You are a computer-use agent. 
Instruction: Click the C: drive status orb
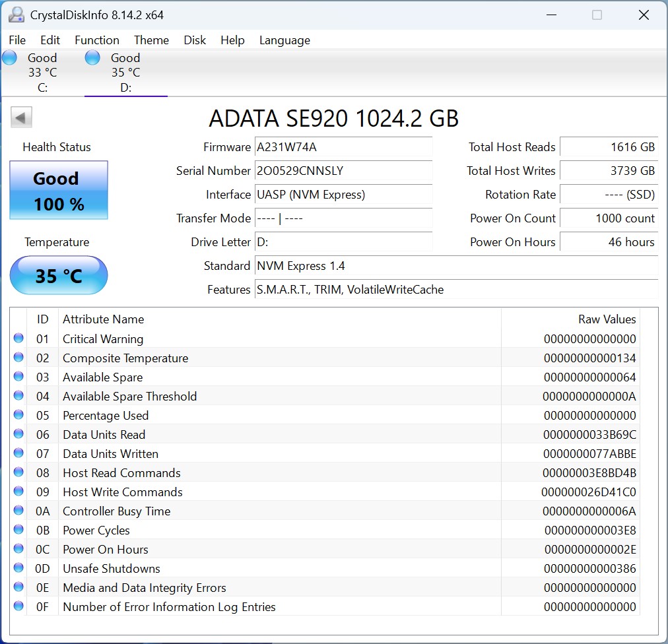(10, 57)
